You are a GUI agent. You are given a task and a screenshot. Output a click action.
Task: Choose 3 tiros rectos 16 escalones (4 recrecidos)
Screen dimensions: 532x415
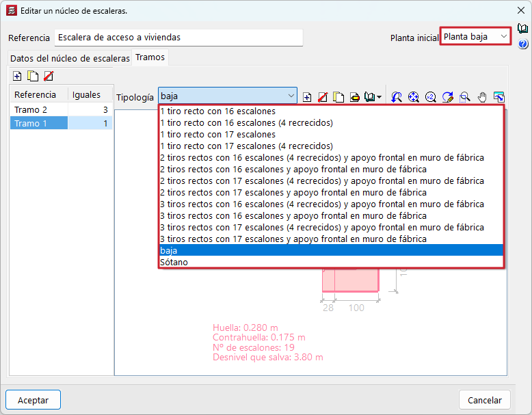[x=331, y=204]
